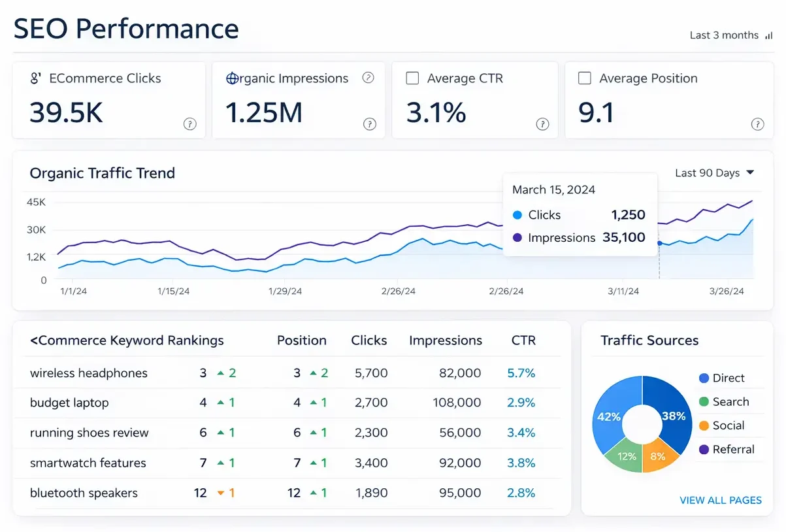Click the 1/15/24 axis date label
This screenshot has width=786, height=532.
click(x=174, y=291)
